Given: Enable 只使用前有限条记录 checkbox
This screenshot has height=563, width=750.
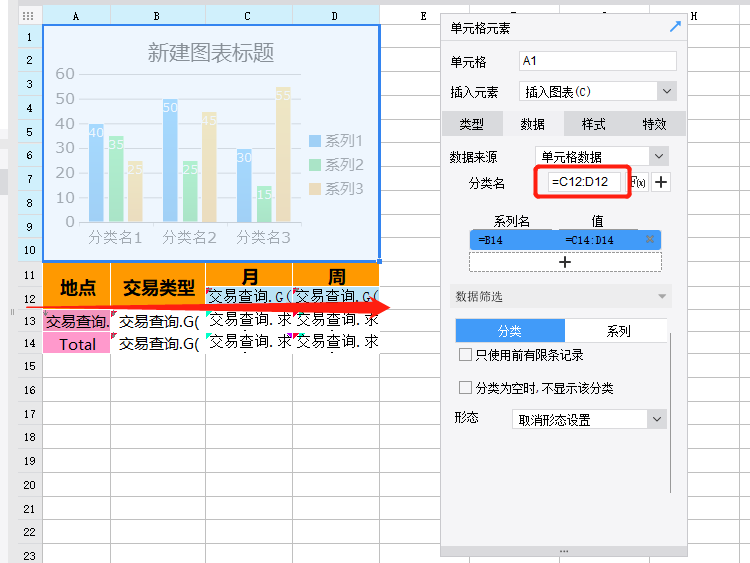Looking at the screenshot, I should (x=465, y=355).
